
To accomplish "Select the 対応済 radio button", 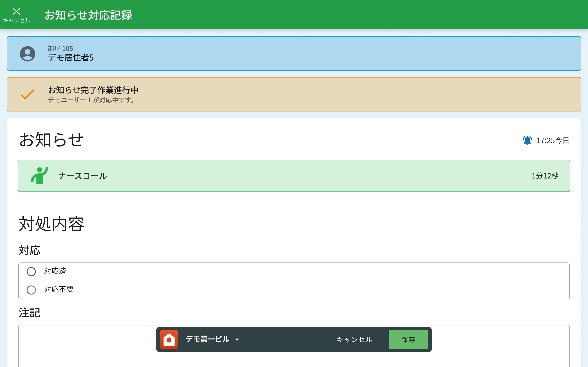I will (x=31, y=271).
